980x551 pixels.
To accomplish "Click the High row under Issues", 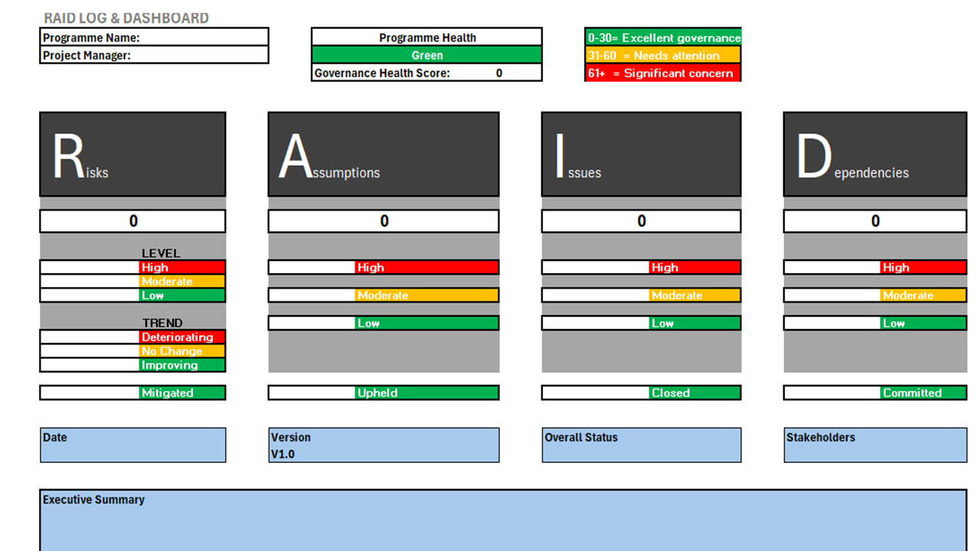I will [x=642, y=267].
